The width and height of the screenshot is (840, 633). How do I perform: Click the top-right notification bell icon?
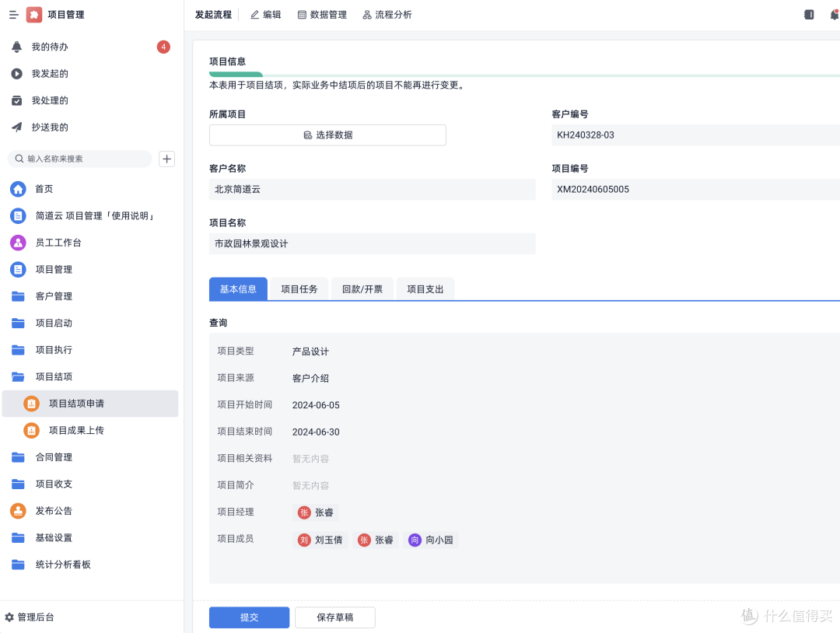click(834, 15)
